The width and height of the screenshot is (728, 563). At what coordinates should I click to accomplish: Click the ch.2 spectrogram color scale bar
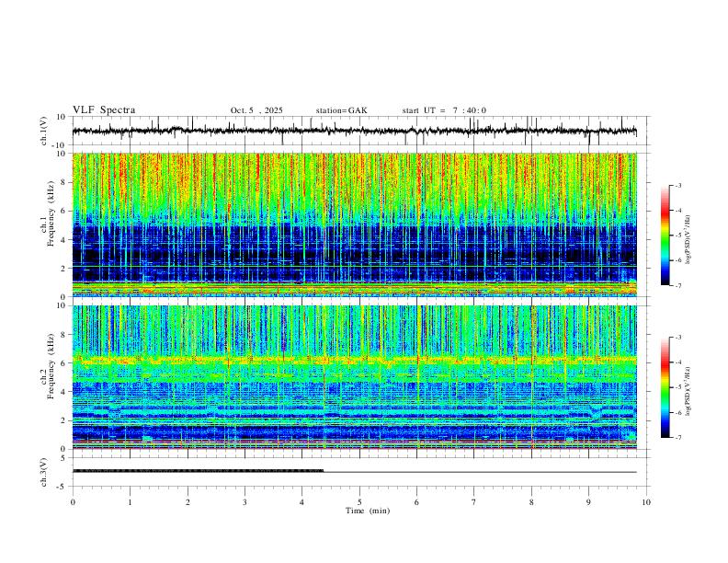coord(665,387)
